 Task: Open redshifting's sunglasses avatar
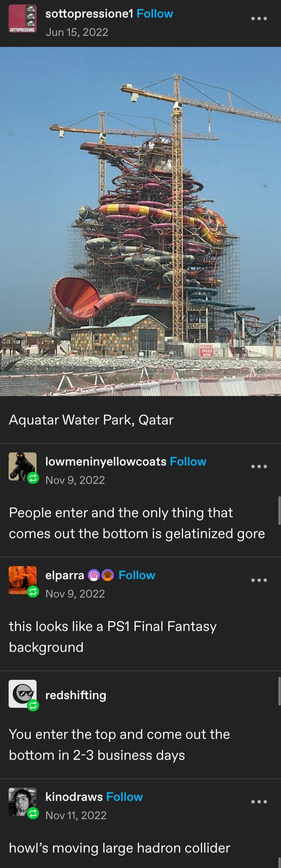click(22, 693)
